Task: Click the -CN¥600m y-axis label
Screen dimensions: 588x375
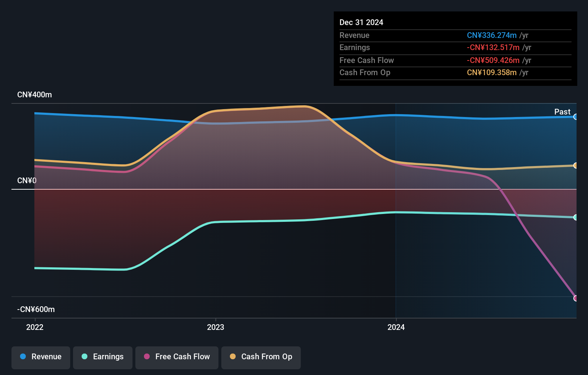Action: 36,309
